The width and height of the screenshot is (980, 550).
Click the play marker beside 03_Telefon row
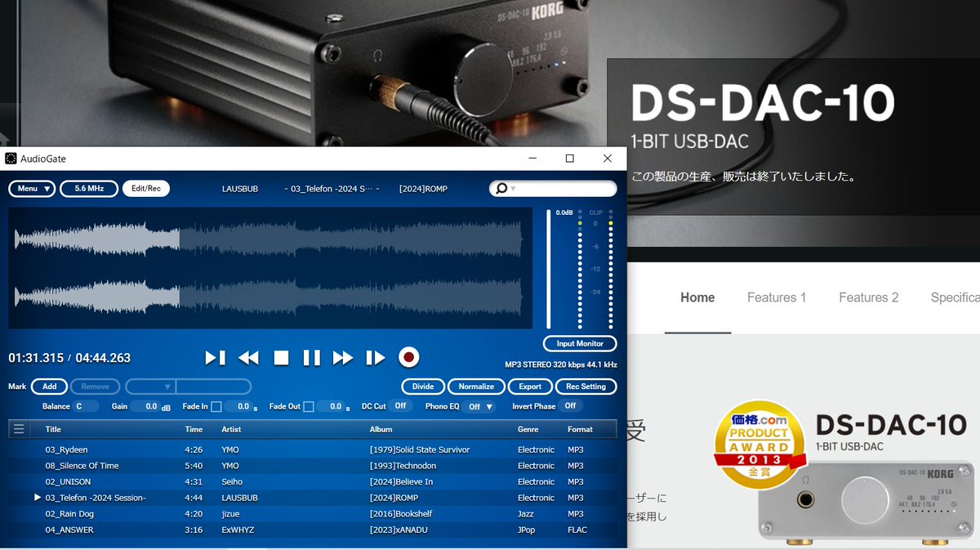[x=38, y=498]
